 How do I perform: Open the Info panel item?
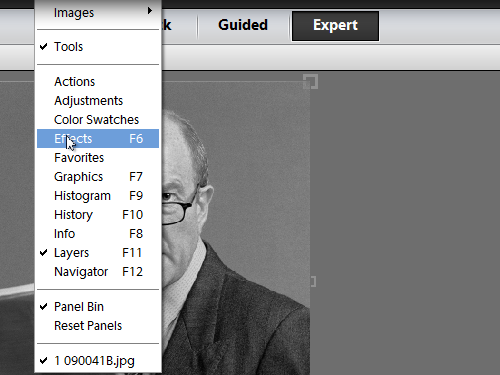click(x=98, y=234)
